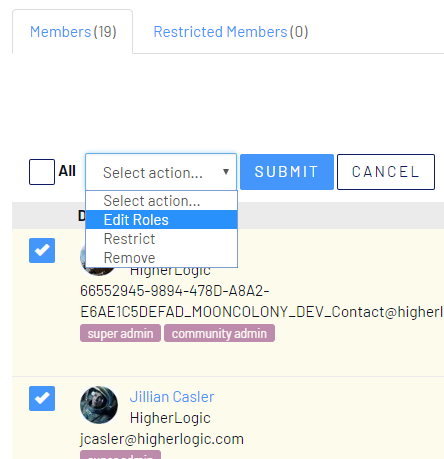
Task: Uncheck the first selected member checkbox
Action: click(x=42, y=250)
